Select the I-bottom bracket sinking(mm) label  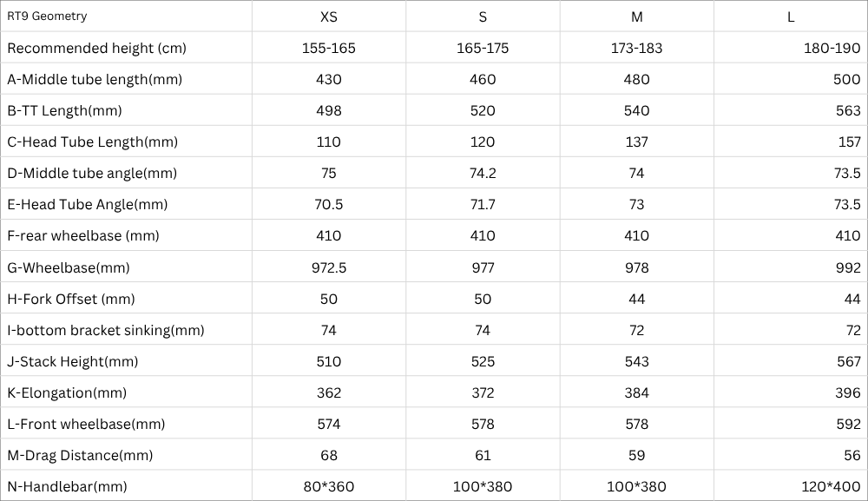106,330
